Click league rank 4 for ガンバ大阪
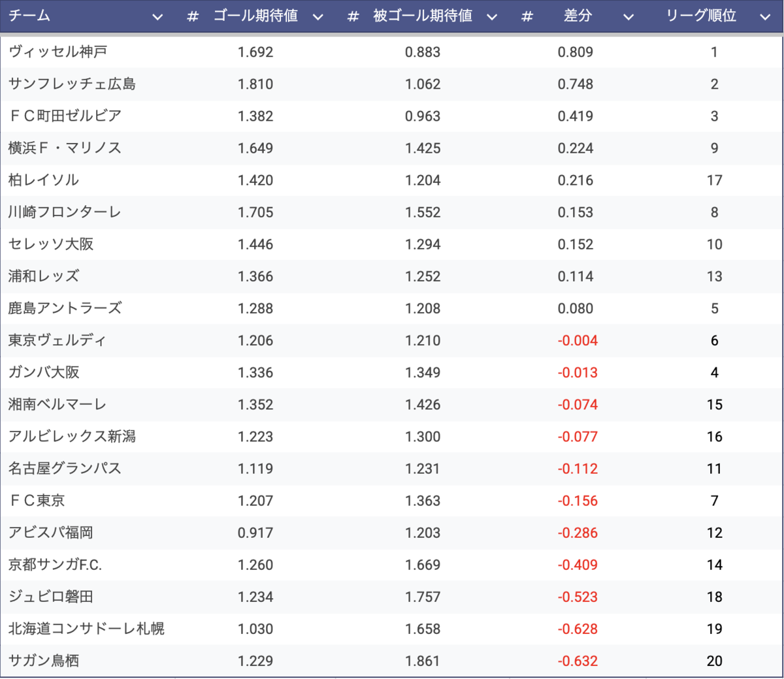784x679 pixels. click(715, 372)
